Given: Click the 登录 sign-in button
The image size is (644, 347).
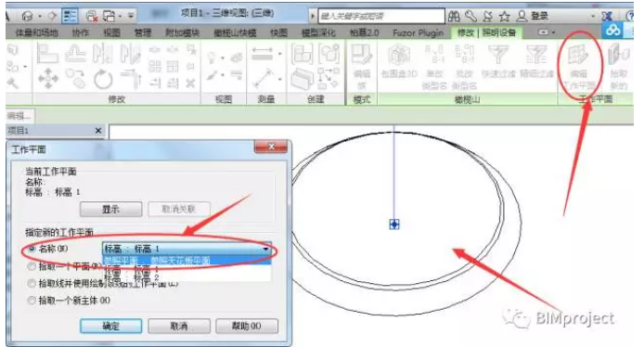Looking at the screenshot, I should pyautogui.click(x=533, y=16).
